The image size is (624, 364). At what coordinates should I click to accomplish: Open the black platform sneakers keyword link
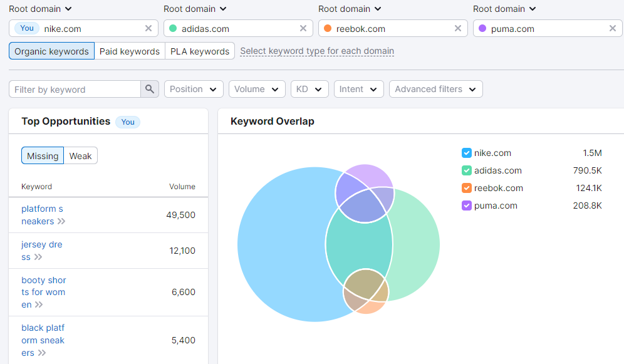(43, 340)
